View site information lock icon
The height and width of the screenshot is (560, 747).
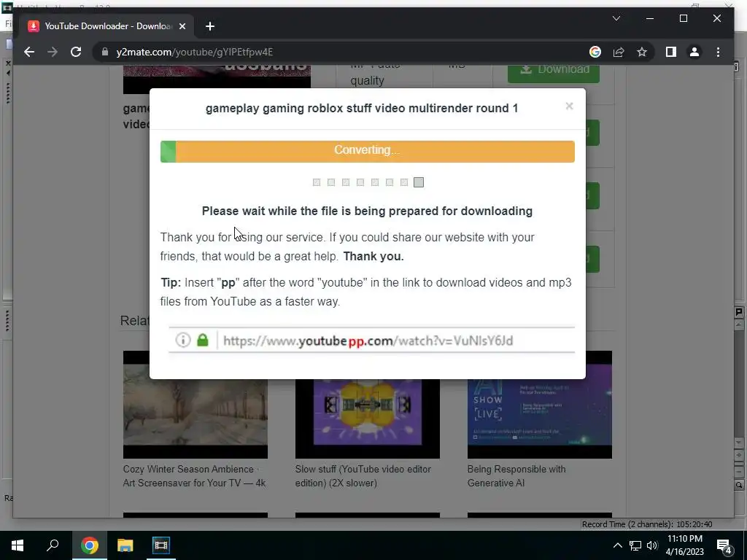pyautogui.click(x=105, y=52)
